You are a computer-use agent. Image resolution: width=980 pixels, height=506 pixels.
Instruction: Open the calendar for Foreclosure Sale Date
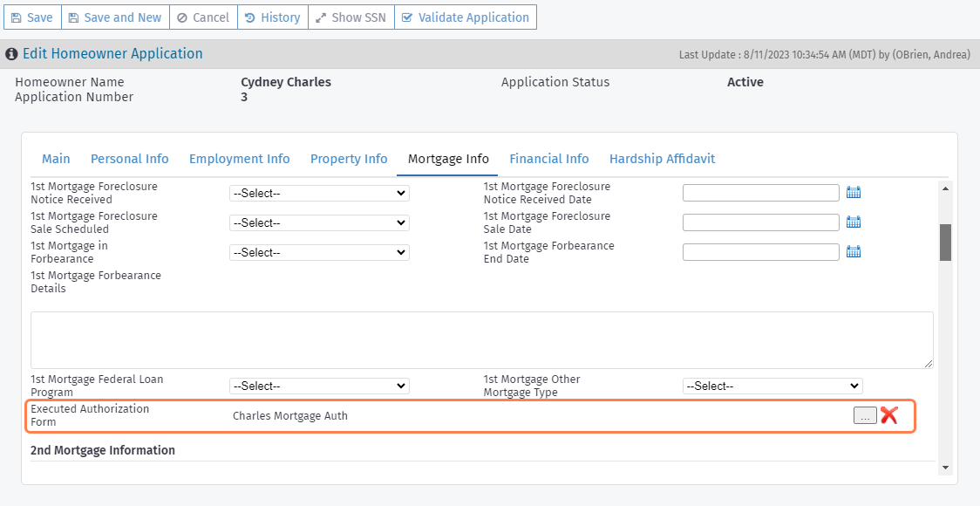tap(853, 222)
